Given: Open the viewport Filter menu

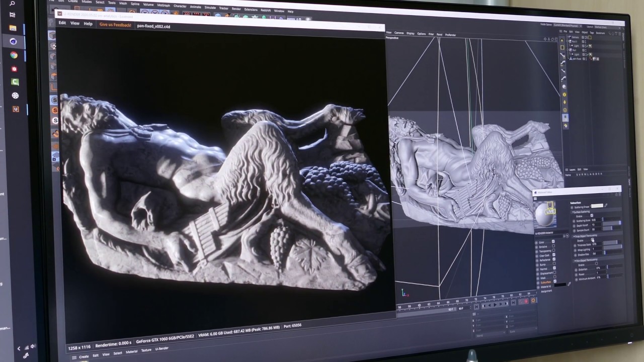Looking at the screenshot, I should [x=431, y=34].
